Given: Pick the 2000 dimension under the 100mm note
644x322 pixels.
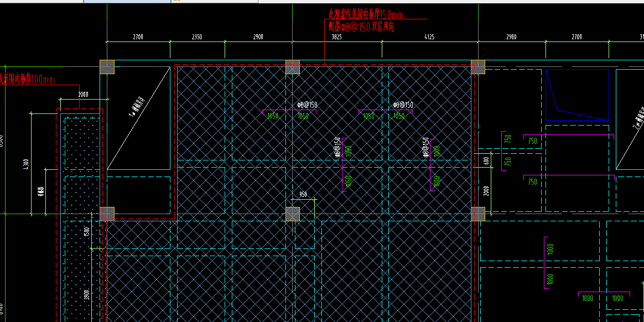Looking at the screenshot, I should [x=83, y=95].
